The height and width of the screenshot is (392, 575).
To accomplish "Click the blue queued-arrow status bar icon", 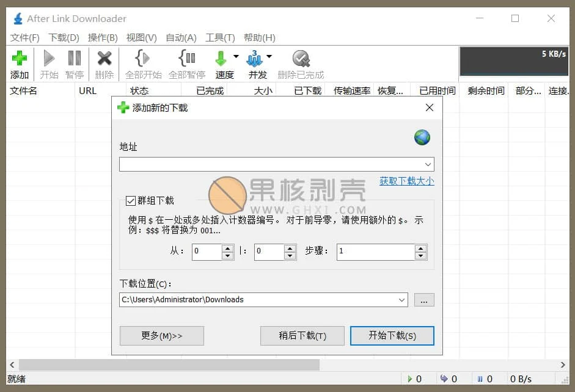I will coord(444,379).
